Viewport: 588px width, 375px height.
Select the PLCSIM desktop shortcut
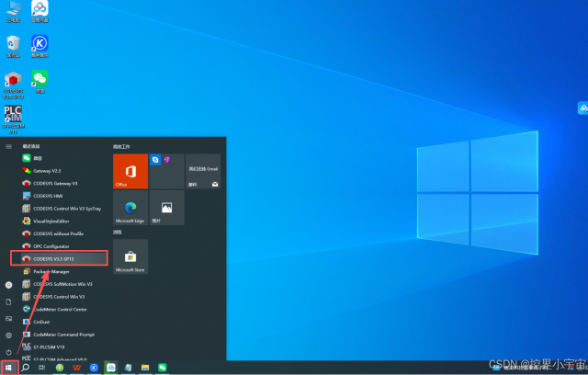click(x=13, y=118)
